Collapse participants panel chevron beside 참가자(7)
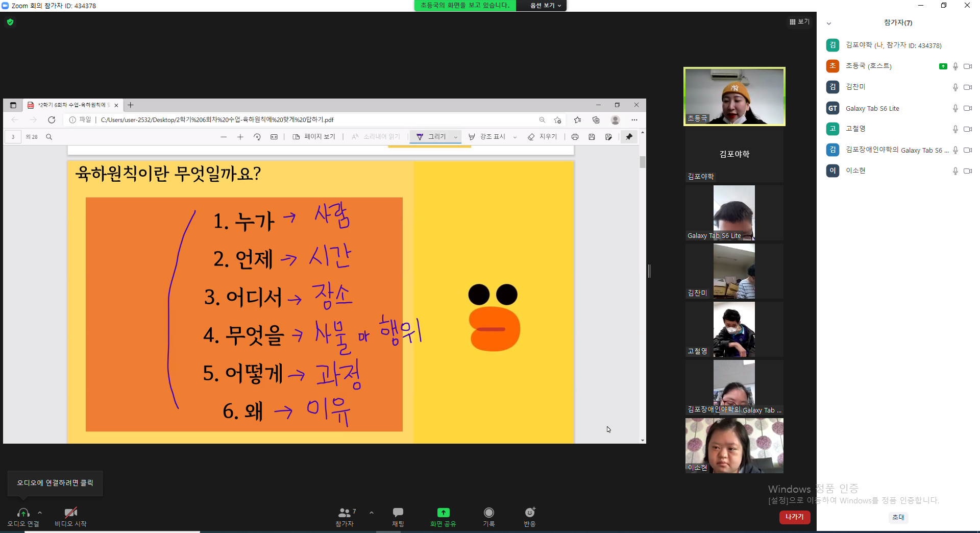980x533 pixels. point(829,23)
